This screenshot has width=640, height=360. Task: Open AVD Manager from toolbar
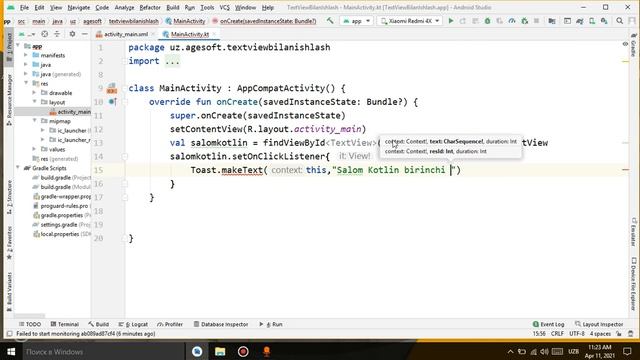click(592, 20)
